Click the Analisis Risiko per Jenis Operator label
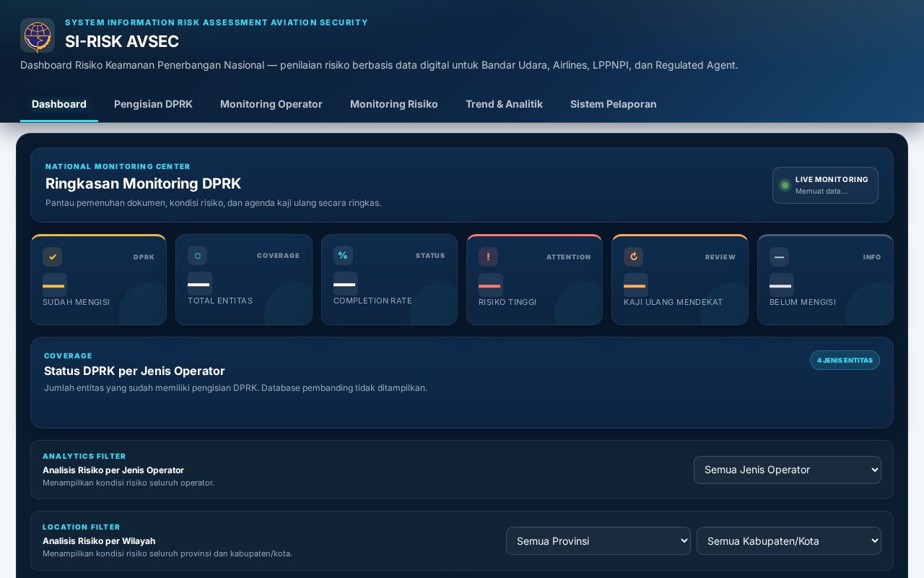Screen dimensions: 924x578 113,470
